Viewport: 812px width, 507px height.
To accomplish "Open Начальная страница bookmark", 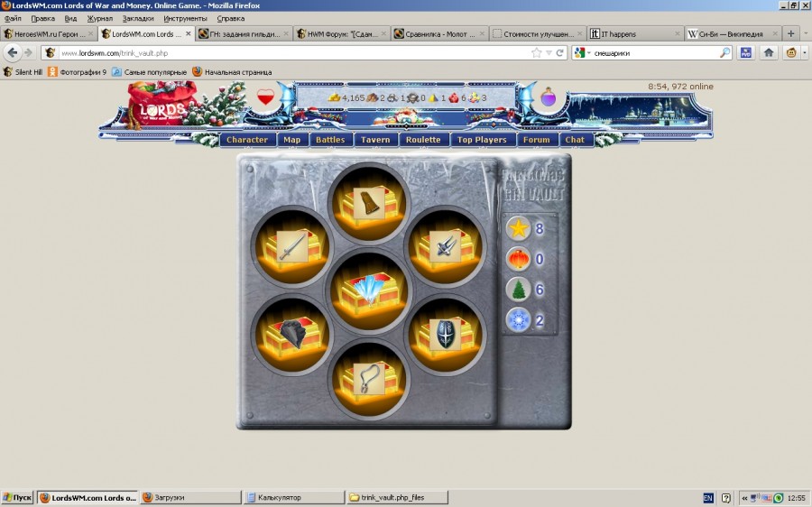I will pyautogui.click(x=232, y=72).
